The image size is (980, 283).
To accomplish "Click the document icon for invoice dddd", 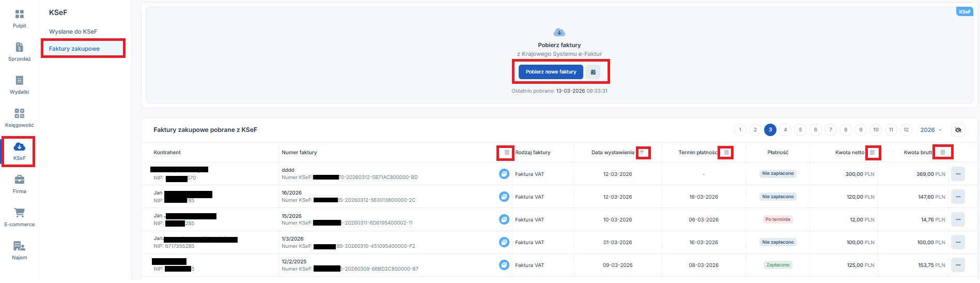I will 504,174.
